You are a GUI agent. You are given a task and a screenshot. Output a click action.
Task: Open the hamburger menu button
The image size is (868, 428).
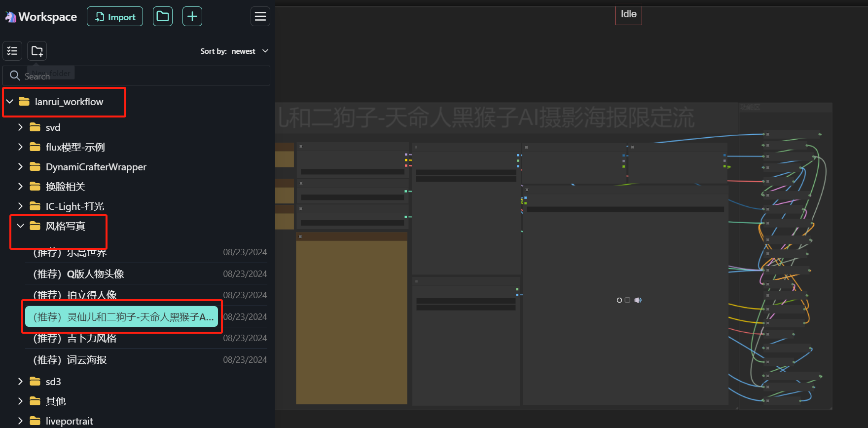[x=260, y=17]
